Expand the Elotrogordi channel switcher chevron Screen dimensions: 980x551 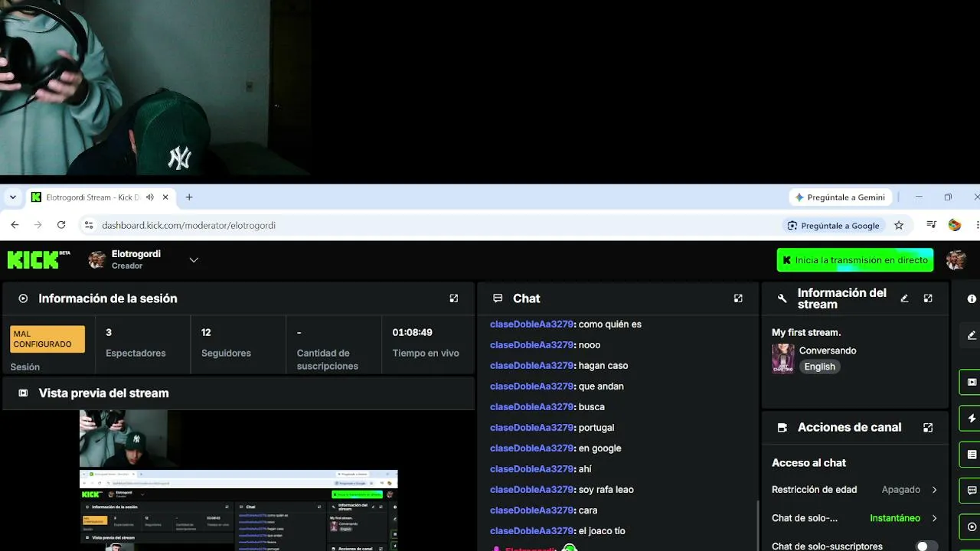pyautogui.click(x=194, y=260)
